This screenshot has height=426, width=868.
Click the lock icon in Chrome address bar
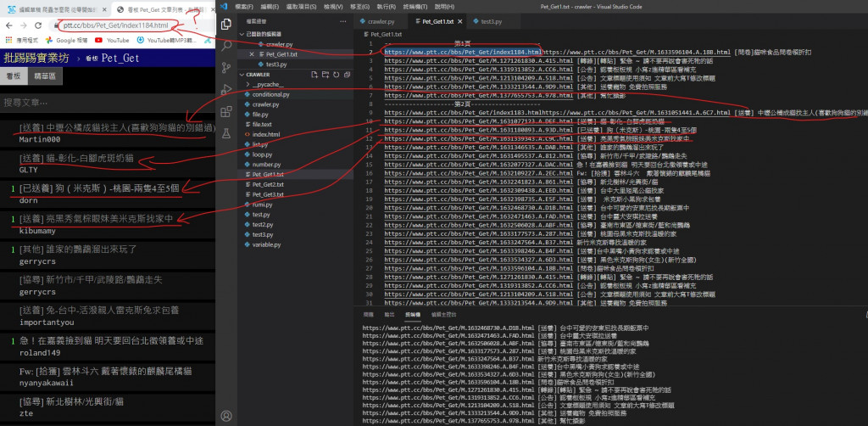pyautogui.click(x=57, y=25)
